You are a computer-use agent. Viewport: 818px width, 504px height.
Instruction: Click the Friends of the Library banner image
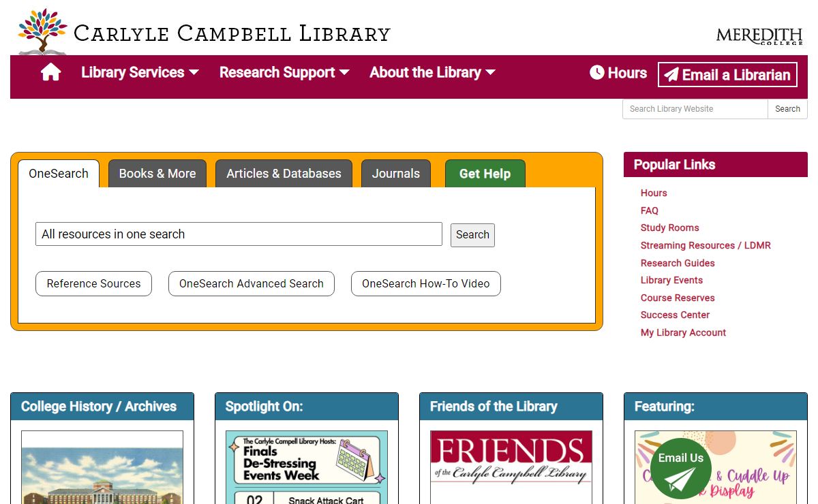(511, 467)
